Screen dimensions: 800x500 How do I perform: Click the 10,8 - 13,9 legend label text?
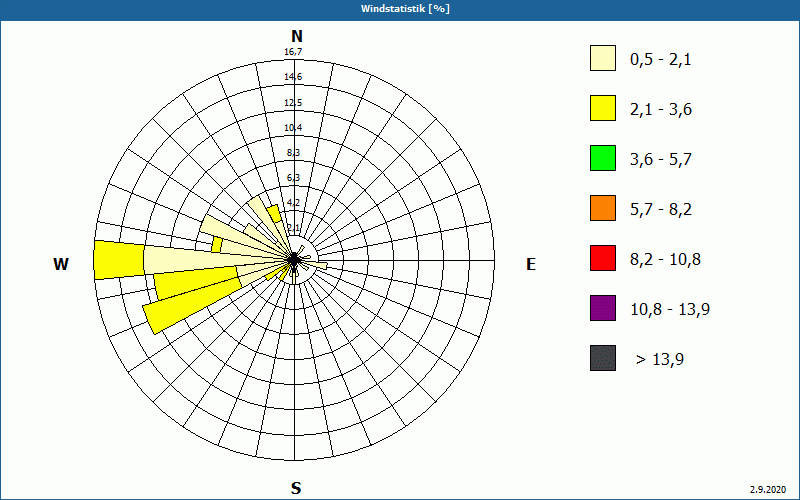[x=670, y=310]
